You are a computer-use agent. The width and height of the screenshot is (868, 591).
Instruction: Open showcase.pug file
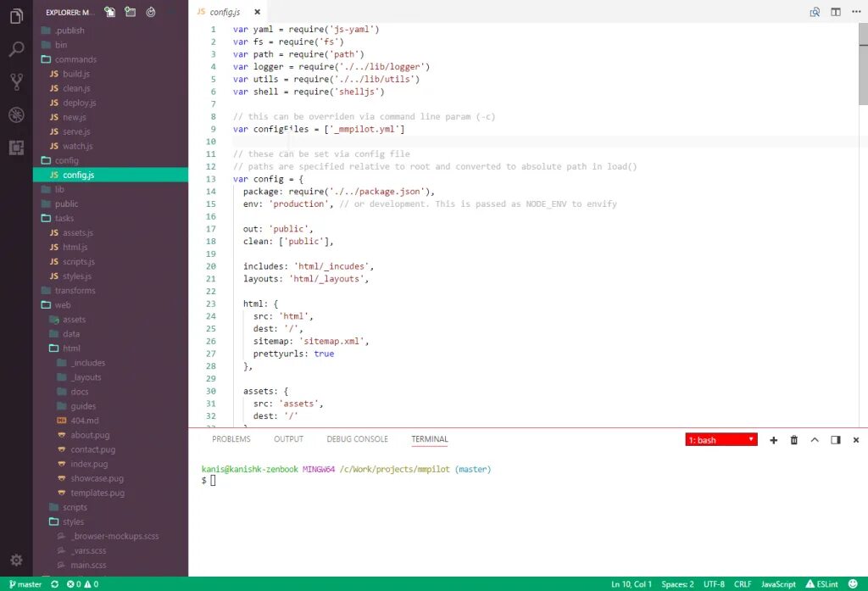(110, 478)
